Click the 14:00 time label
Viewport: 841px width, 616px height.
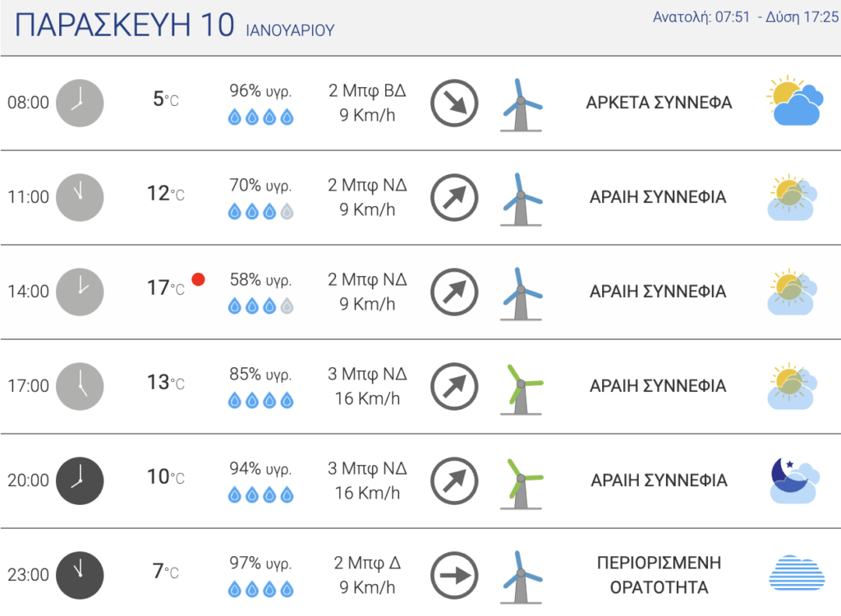coord(28,292)
